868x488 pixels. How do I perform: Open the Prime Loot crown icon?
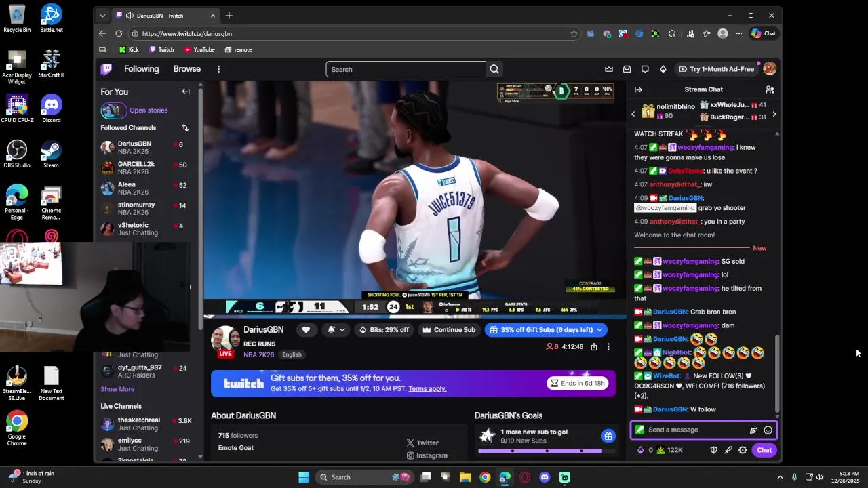[x=609, y=69]
